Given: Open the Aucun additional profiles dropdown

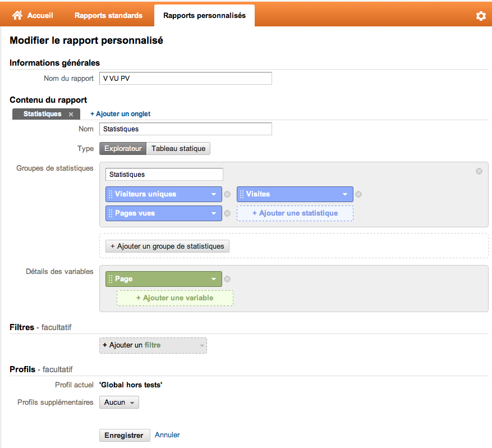Looking at the screenshot, I should [119, 402].
